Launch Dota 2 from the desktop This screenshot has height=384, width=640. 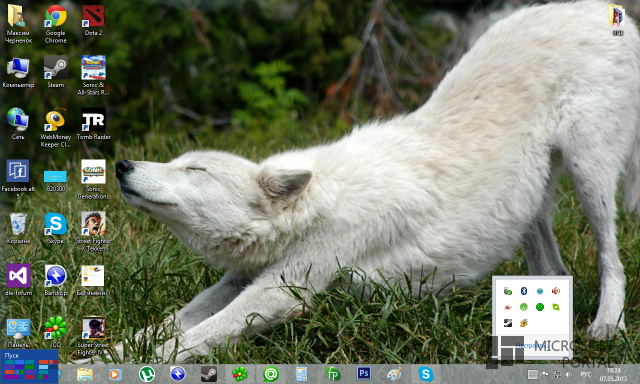pos(93,20)
